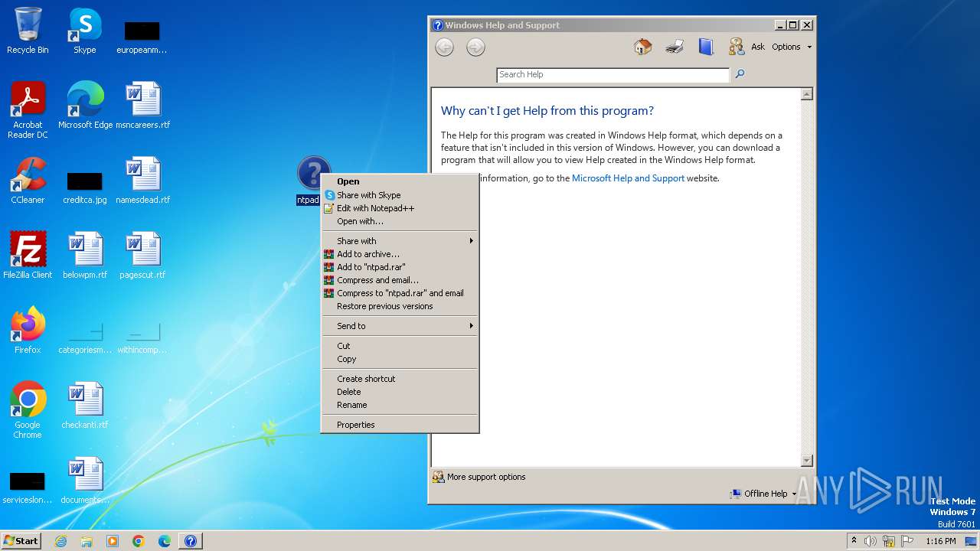Screen dimensions: 980x551
Task: Click Edge icon in taskbar
Action: click(x=165, y=541)
